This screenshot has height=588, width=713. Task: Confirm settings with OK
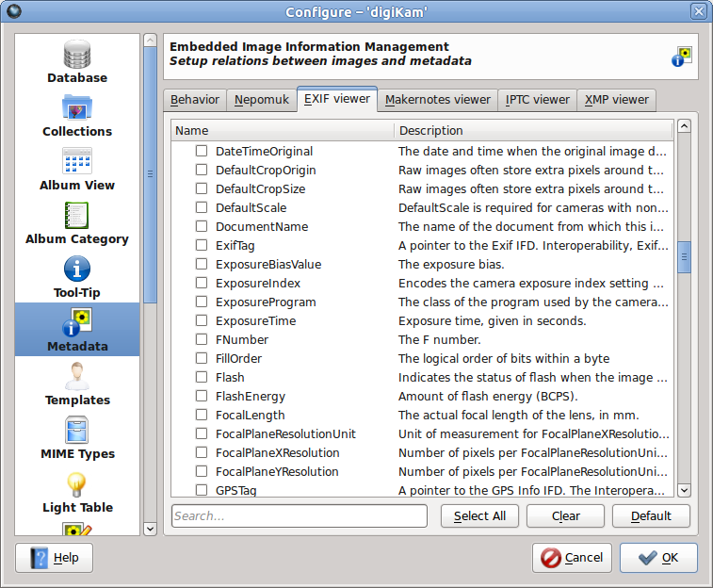pos(658,558)
